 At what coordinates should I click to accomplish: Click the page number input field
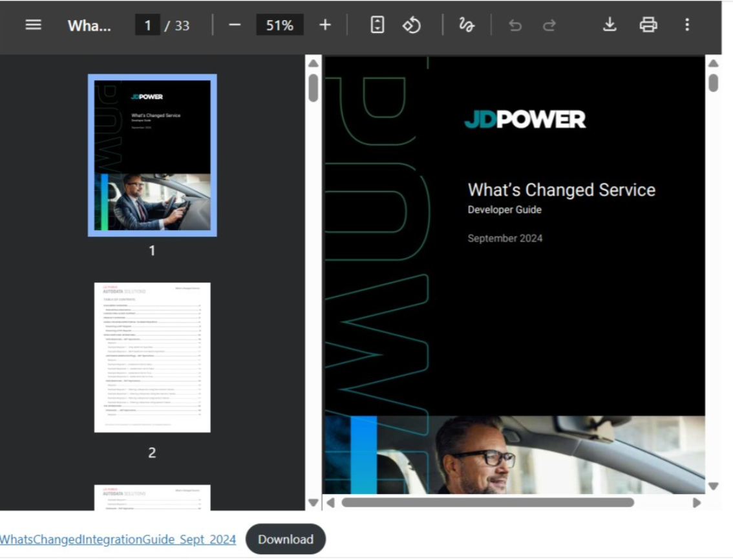click(x=147, y=25)
